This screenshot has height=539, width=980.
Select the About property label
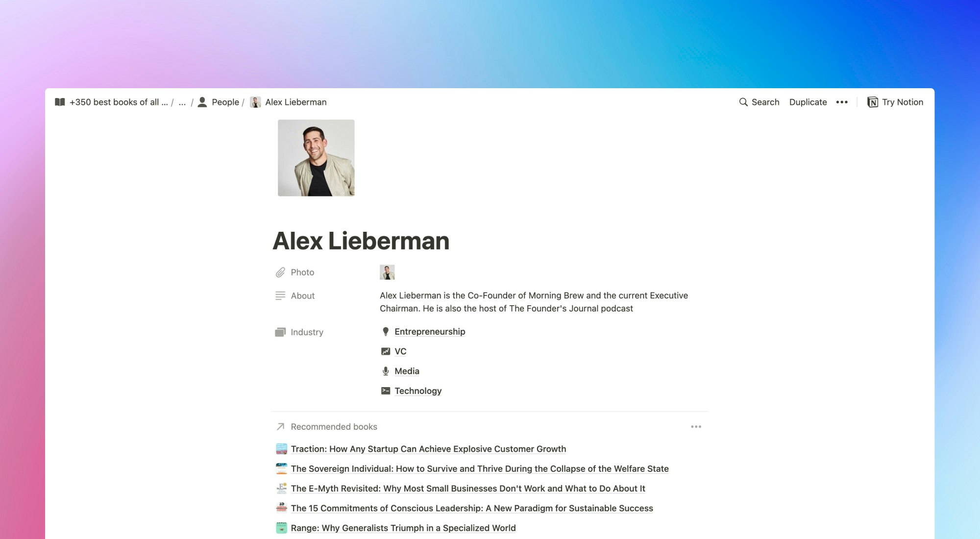302,295
